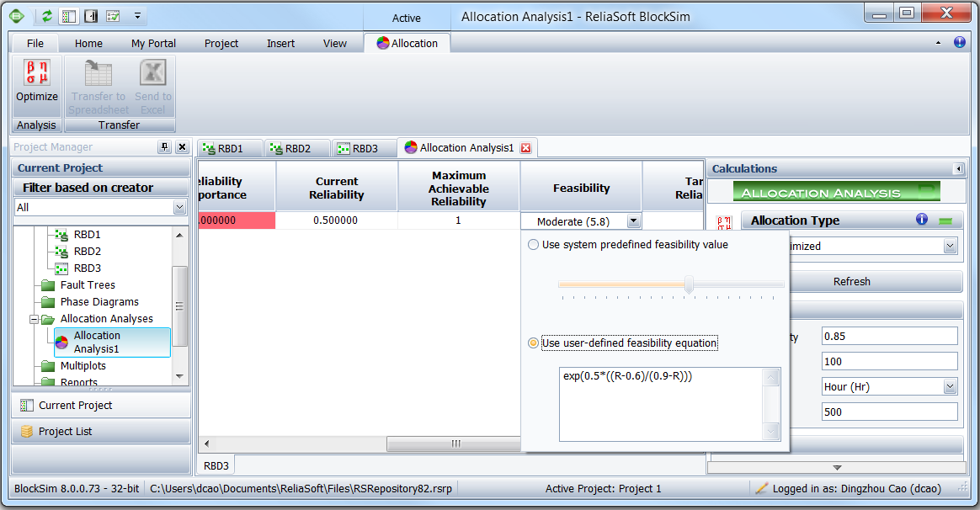This screenshot has width=980, height=510.
Task: Collapse the Calculations panel arrow
Action: pyautogui.click(x=958, y=169)
